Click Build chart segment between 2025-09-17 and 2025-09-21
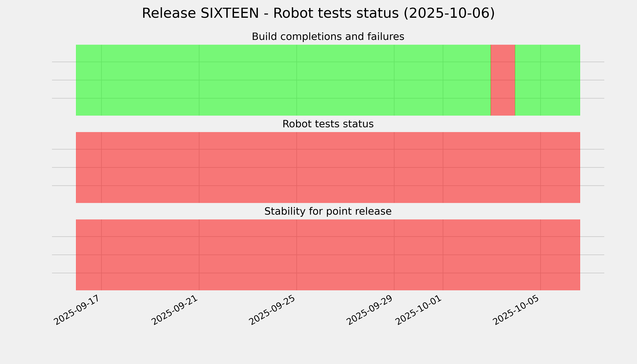Viewport: 637px width, 364px height. (150, 80)
